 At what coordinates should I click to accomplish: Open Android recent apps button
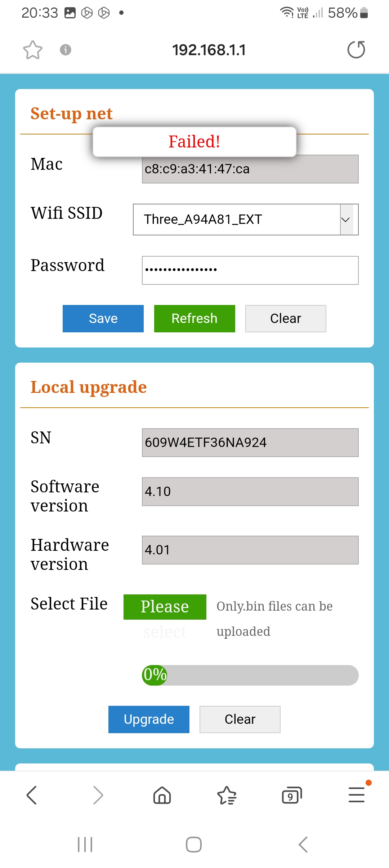(x=85, y=845)
